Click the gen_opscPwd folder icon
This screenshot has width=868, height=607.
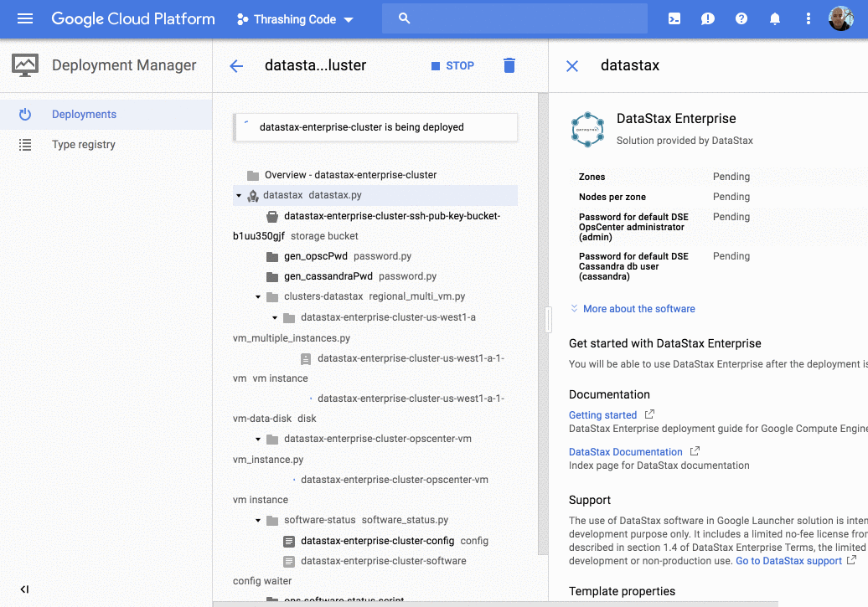[x=271, y=257]
